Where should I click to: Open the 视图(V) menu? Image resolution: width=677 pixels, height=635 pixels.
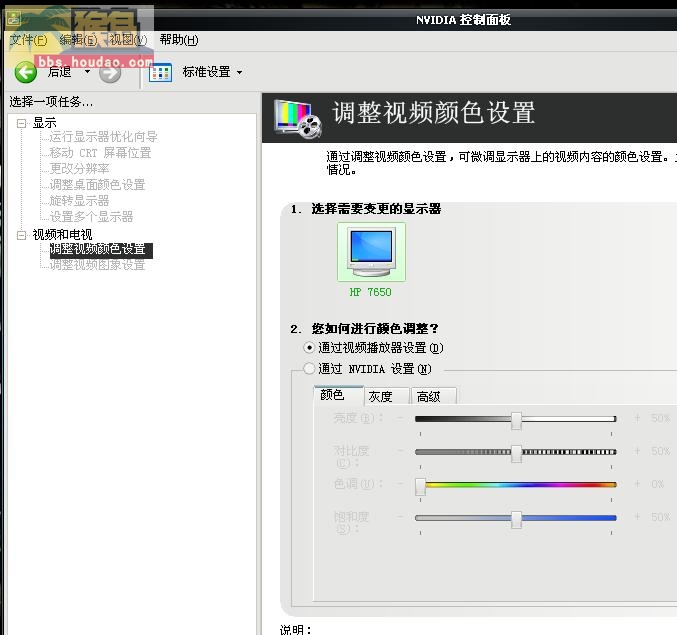[x=128, y=40]
